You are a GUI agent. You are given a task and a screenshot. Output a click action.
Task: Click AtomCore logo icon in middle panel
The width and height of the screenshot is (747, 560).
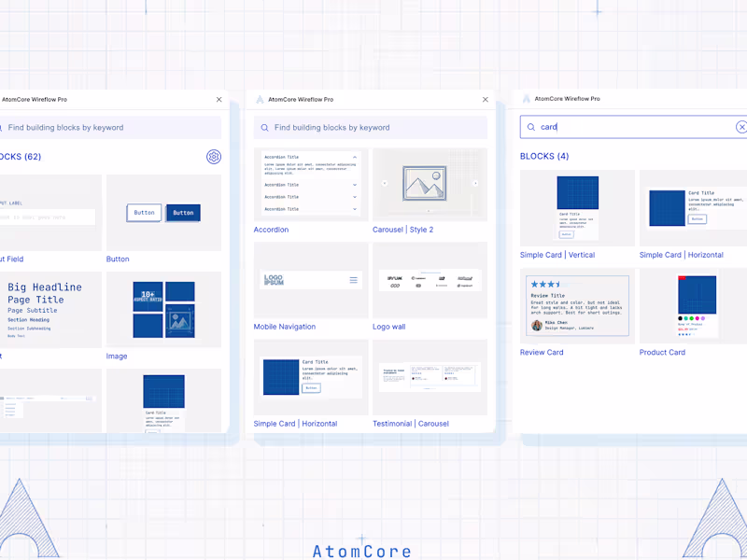click(x=260, y=100)
